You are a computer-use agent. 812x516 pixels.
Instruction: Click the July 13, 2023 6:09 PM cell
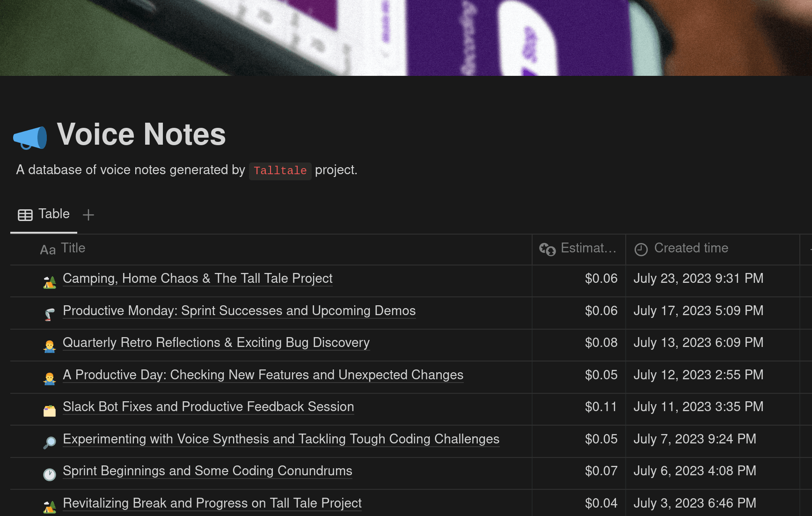tap(698, 343)
